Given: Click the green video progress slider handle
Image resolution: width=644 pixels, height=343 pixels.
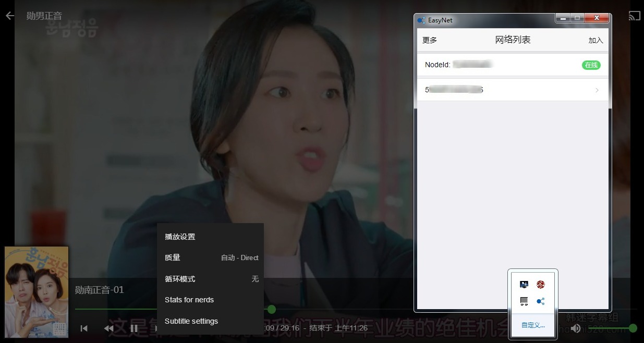Looking at the screenshot, I should coord(271,309).
